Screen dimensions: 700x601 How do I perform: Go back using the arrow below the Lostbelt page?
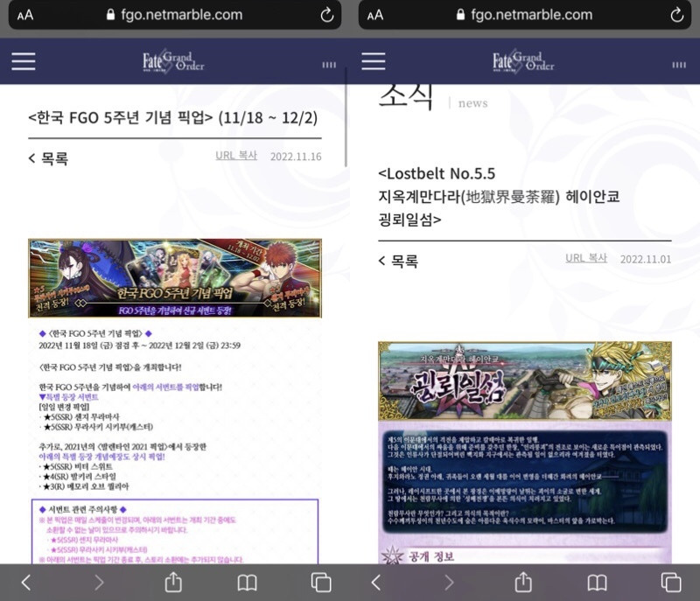pos(376,582)
